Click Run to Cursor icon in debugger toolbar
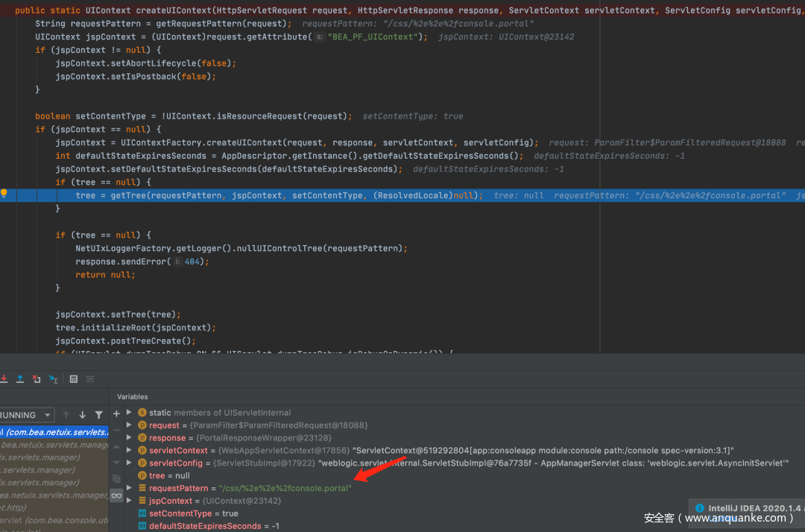The height and width of the screenshot is (532, 805). pos(53,379)
